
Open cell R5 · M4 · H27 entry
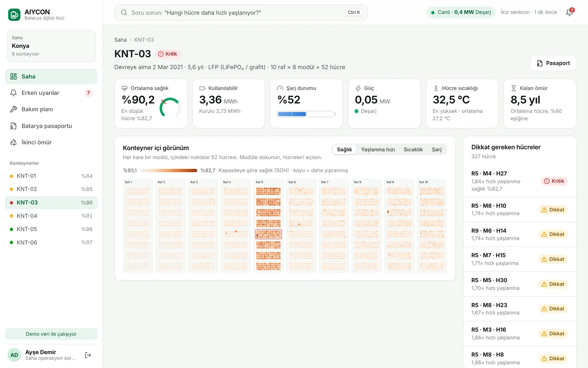(520, 181)
